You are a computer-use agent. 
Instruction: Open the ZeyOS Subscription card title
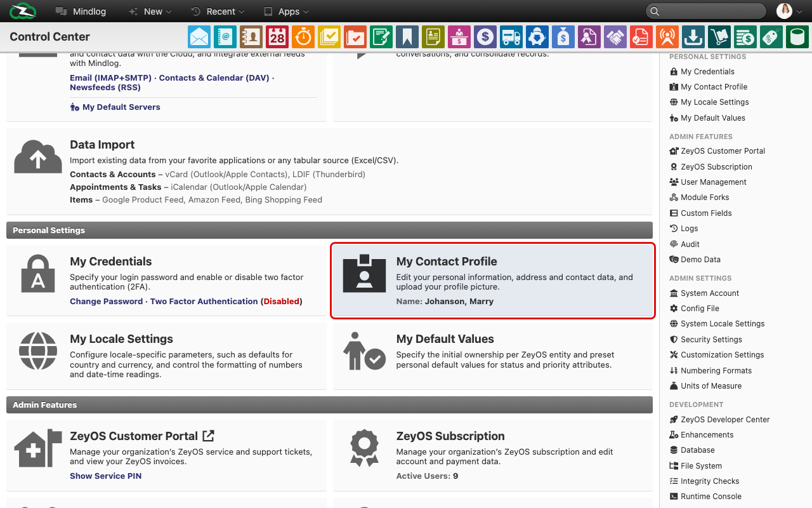[x=450, y=436]
